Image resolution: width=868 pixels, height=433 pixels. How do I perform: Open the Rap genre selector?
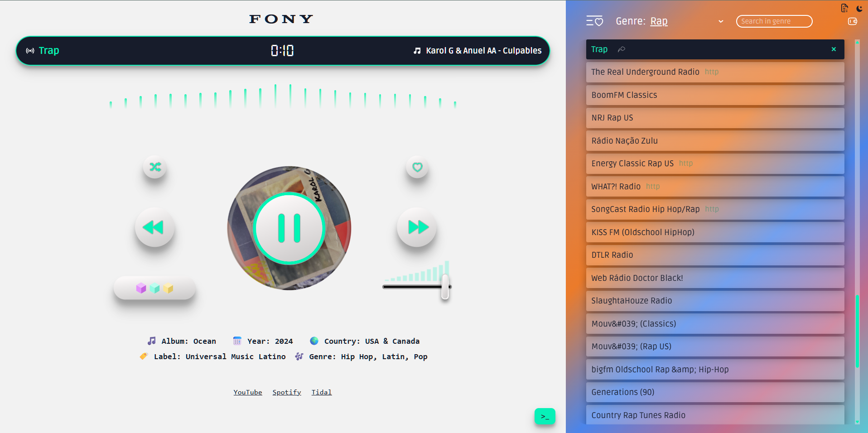(659, 21)
